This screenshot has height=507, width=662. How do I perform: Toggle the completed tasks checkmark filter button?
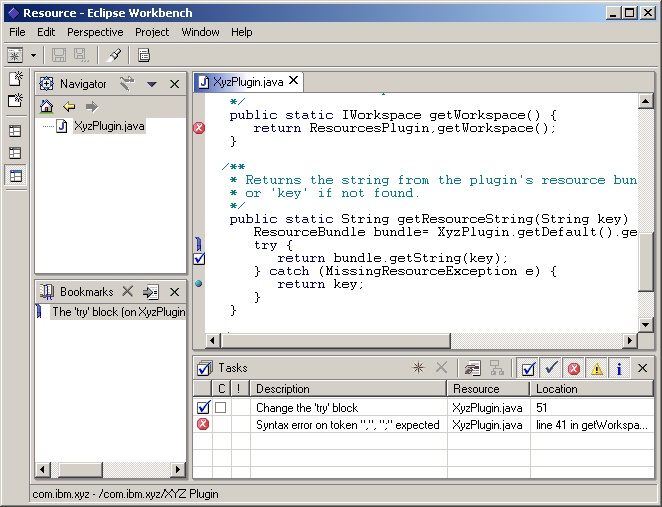pyautogui.click(x=551, y=368)
